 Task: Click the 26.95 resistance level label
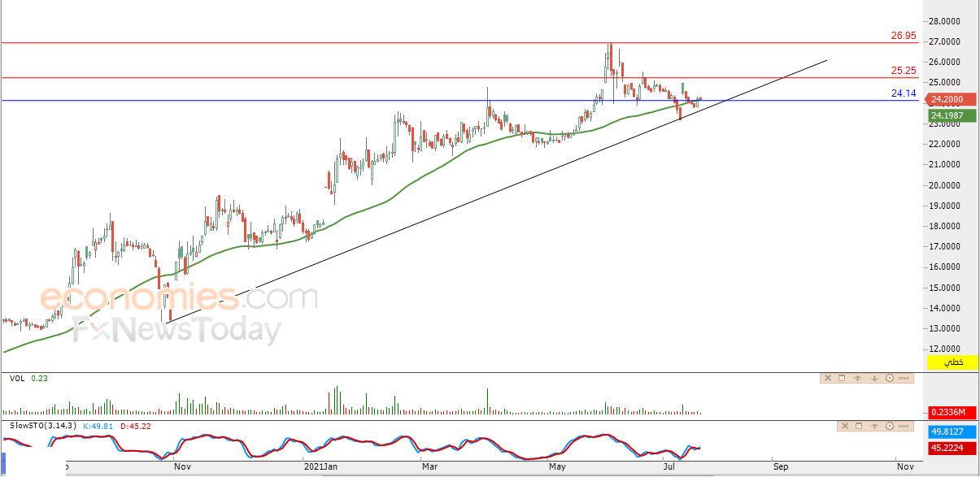pos(904,36)
